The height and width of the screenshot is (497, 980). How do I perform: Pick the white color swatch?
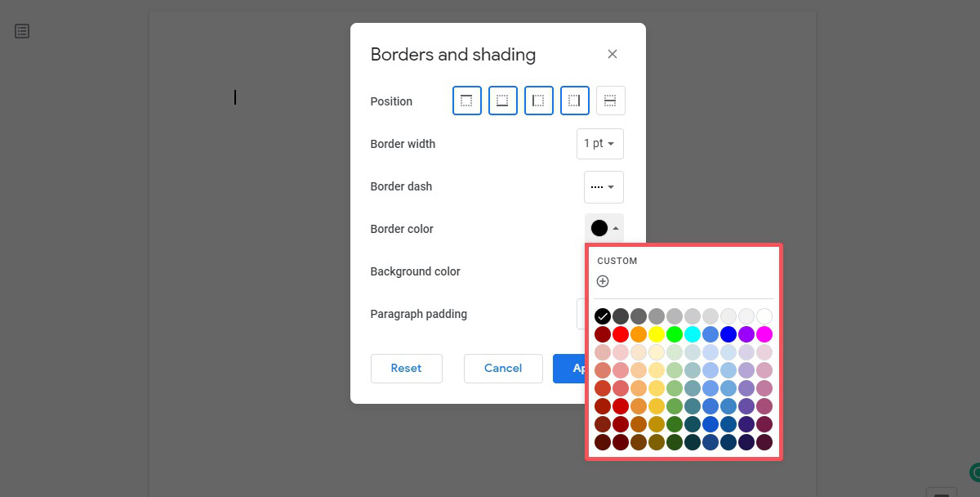tap(764, 316)
